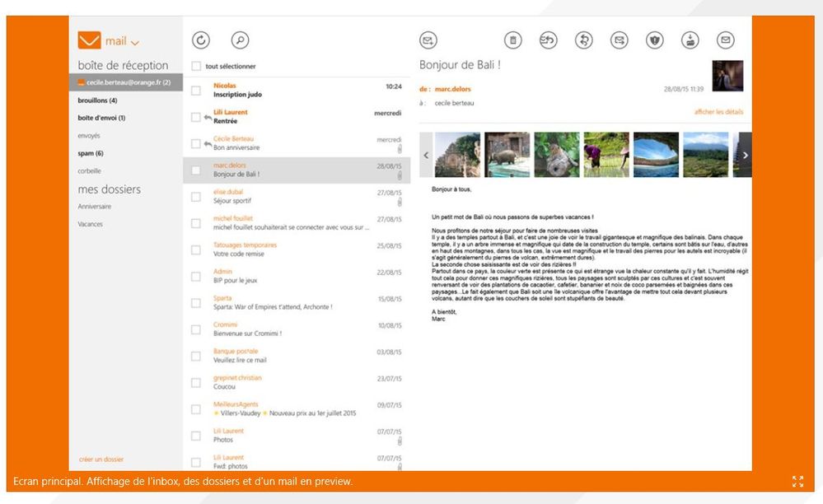The image size is (823, 504).
Task: Mark message as spam with shield icon
Action: [x=655, y=40]
